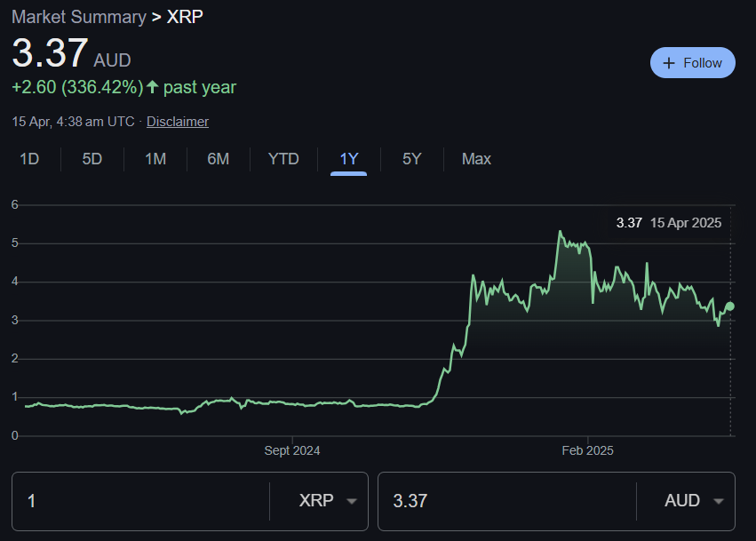756x541 pixels.
Task: Click the plus icon on Follow button
Action: coord(669,63)
